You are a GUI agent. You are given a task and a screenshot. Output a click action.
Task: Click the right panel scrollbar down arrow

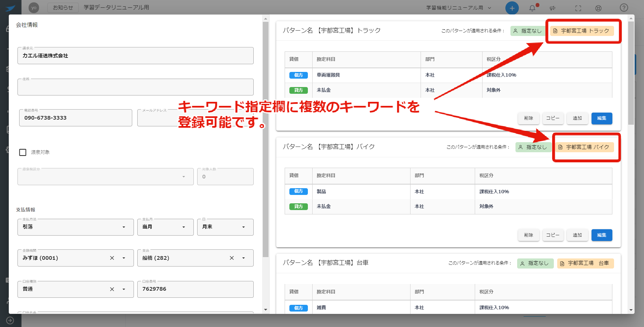tap(631, 310)
